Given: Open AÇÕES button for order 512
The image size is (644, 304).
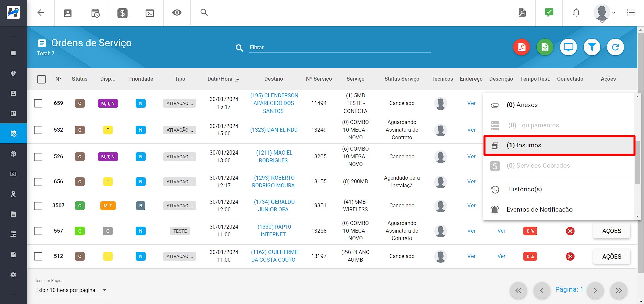Looking at the screenshot, I should coord(611,257).
